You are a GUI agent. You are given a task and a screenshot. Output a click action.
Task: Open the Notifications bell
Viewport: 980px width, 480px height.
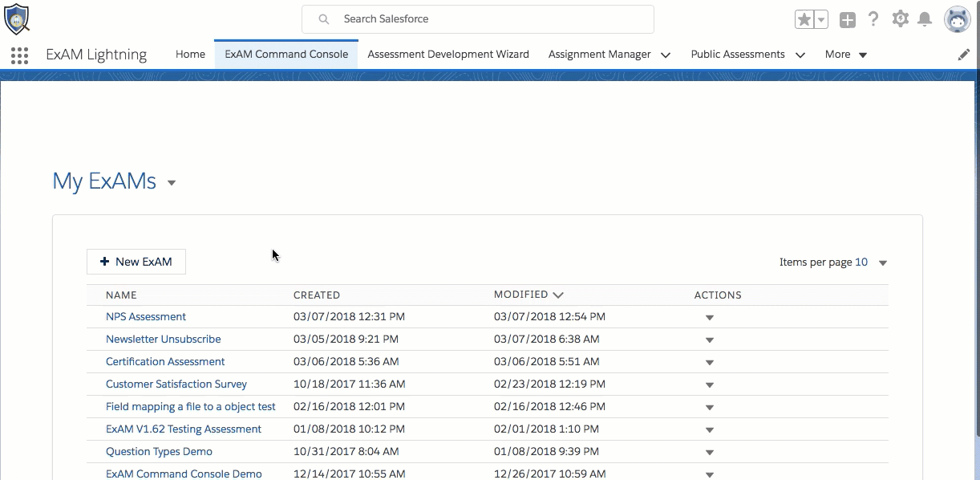(925, 19)
